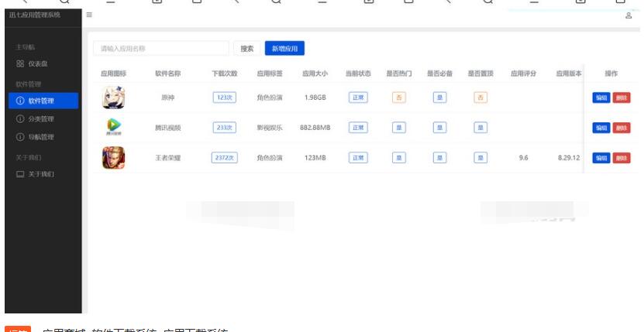This screenshot has width=644, height=332.
Task: Click the 腾讯视频 app icon
Action: [x=114, y=127]
